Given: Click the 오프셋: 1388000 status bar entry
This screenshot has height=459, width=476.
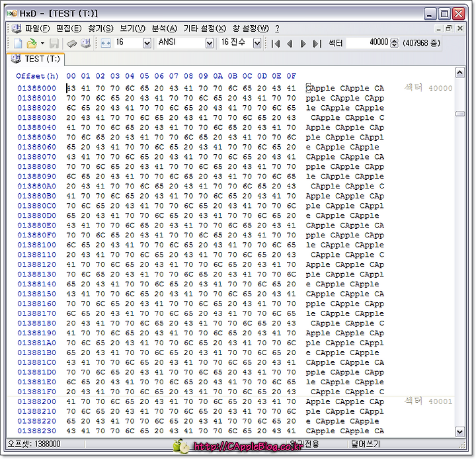Looking at the screenshot, I should tap(34, 444).
